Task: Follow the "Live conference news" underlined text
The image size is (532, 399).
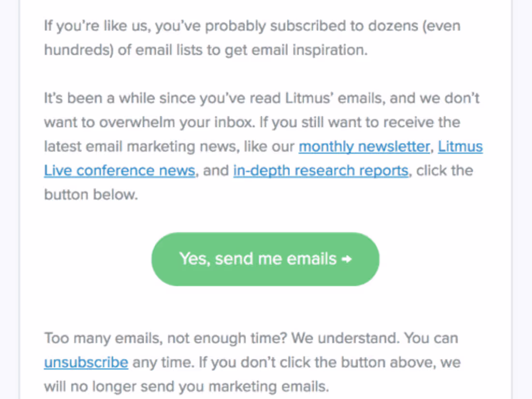Action: (120, 171)
